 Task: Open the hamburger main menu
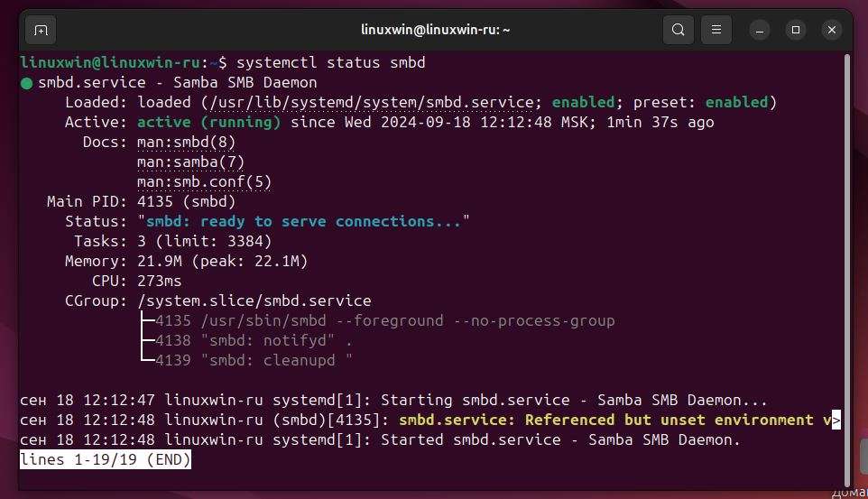(x=716, y=30)
